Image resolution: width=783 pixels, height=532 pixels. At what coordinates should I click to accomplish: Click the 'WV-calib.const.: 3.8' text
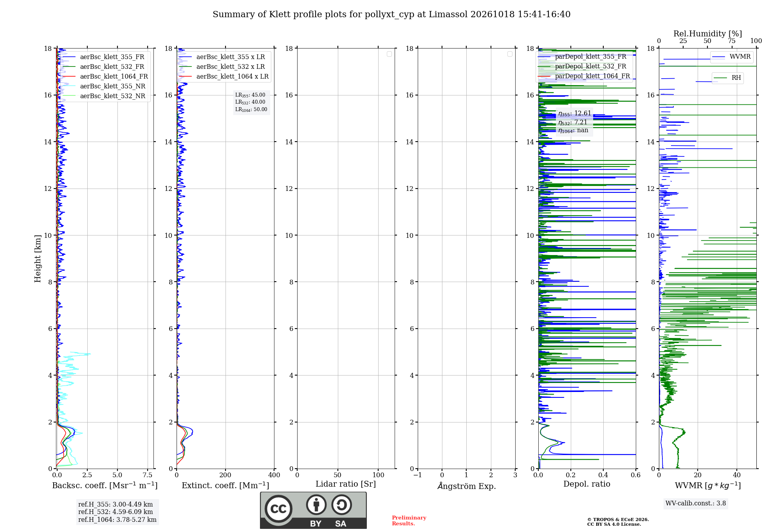point(696,503)
